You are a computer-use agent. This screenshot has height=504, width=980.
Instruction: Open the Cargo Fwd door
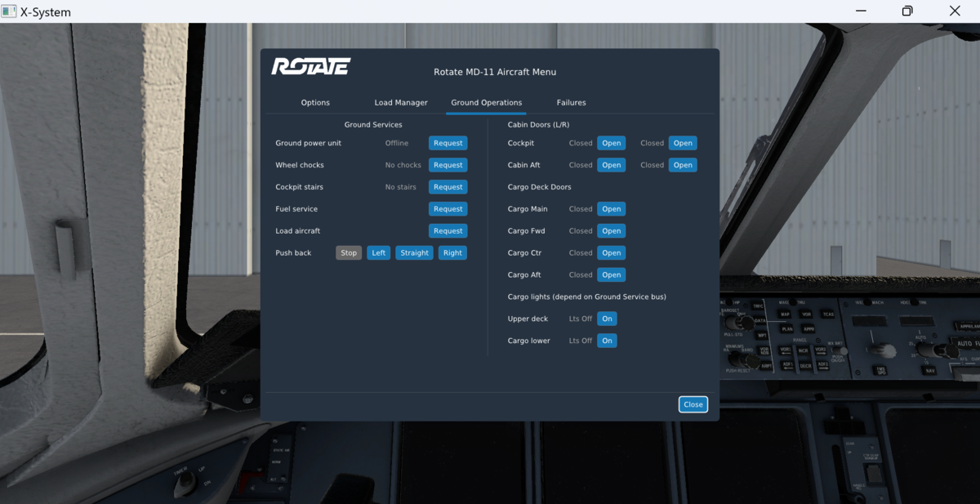tap(612, 231)
